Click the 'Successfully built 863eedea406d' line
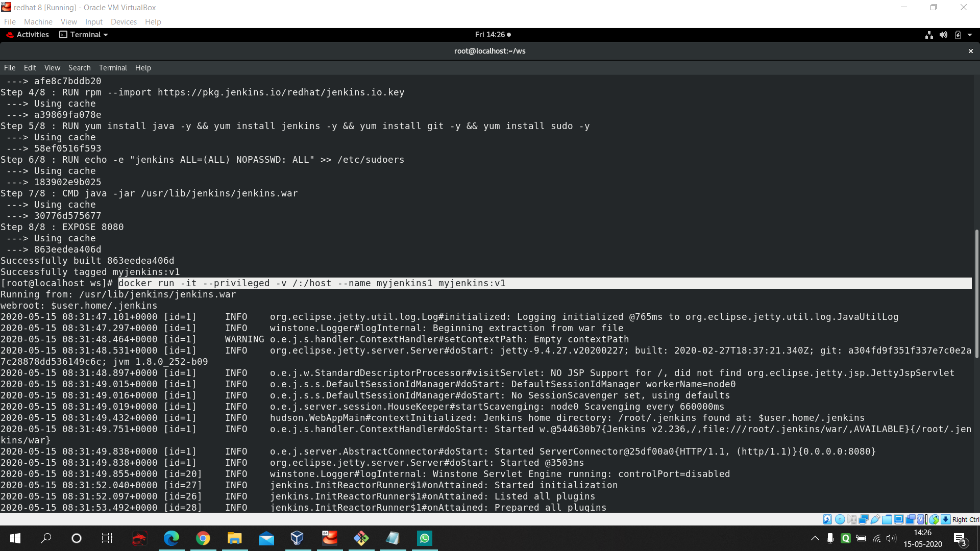This screenshot has width=980, height=551. point(87,261)
